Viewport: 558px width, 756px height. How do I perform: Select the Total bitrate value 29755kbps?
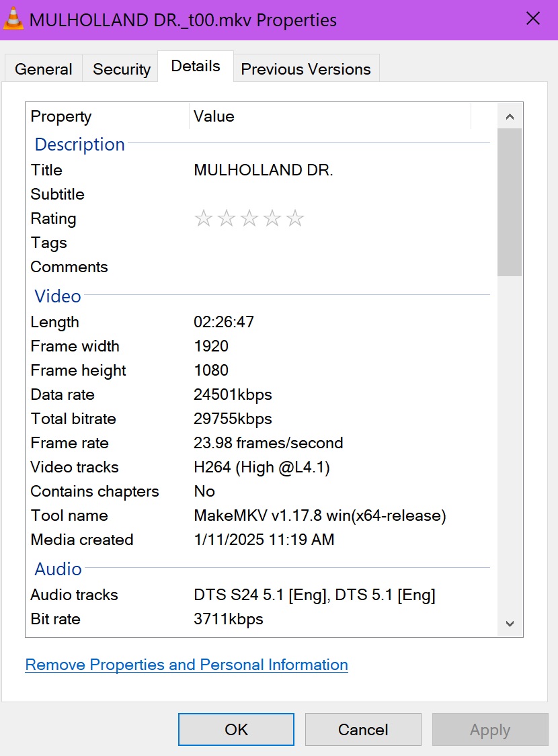coord(233,419)
